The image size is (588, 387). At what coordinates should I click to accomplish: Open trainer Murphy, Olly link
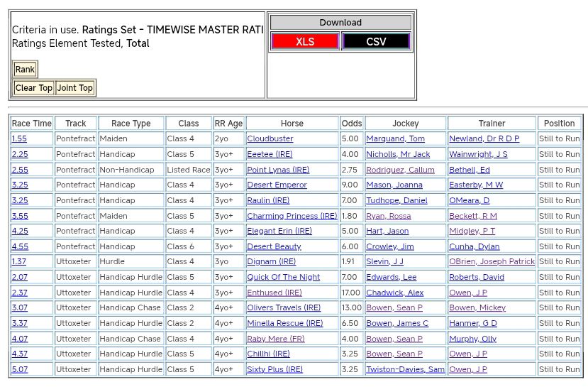click(472, 339)
